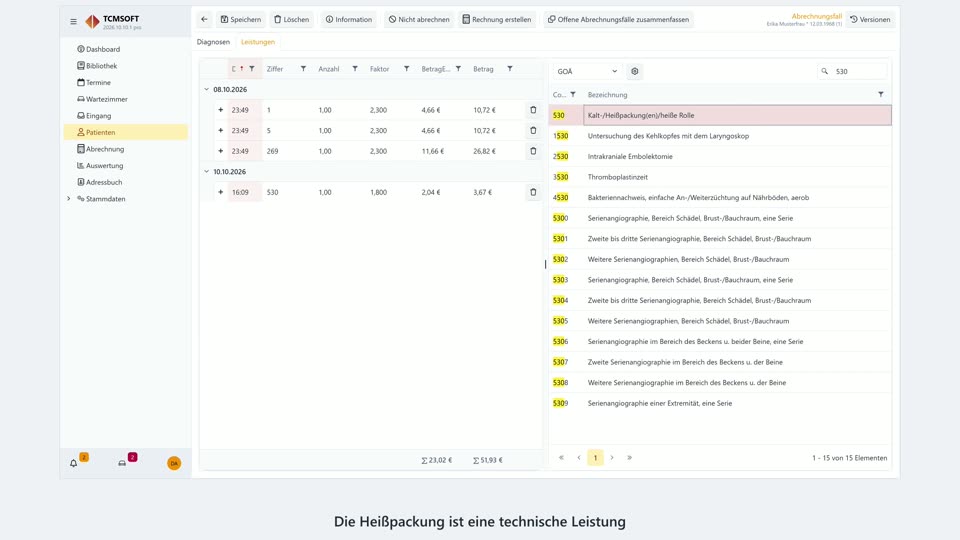Image resolution: width=960 pixels, height=540 pixels.
Task: Click the plus icon on row Ziffer 1
Action: click(x=220, y=110)
